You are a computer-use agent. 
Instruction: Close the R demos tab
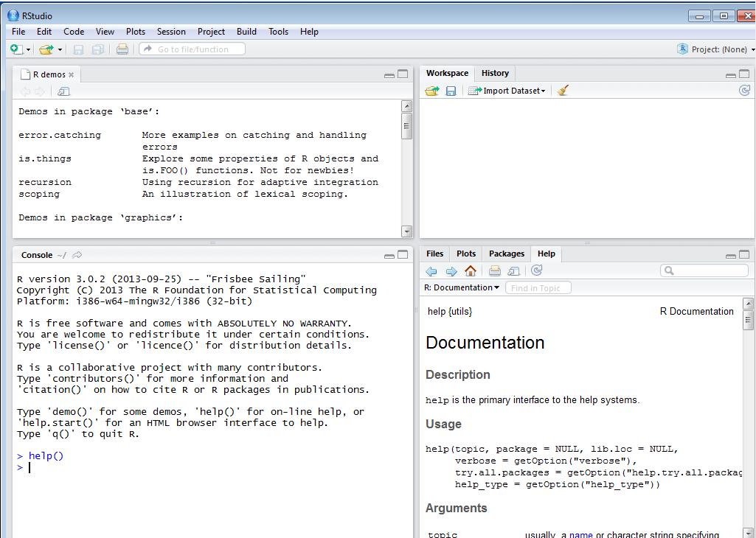(x=72, y=74)
